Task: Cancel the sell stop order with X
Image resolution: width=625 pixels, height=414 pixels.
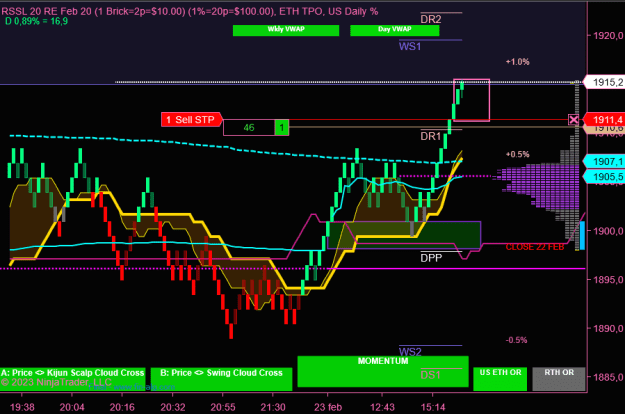Action: pos(573,119)
